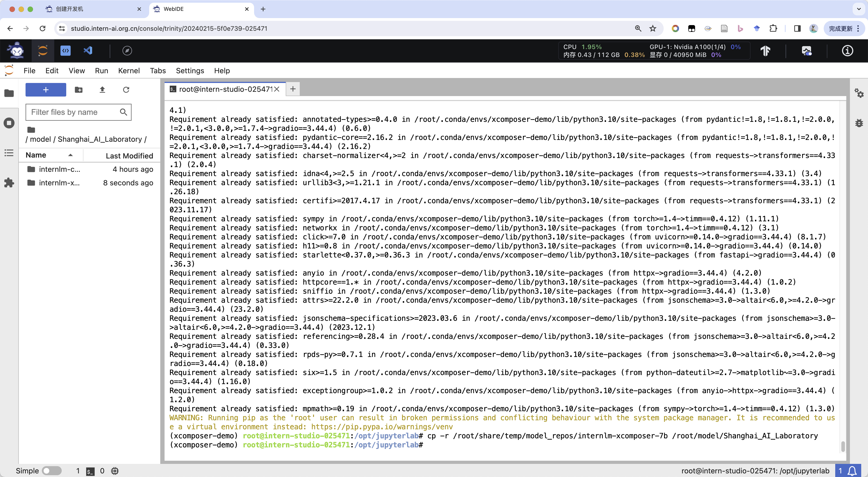Open the Extension Manager puzzle icon

(x=9, y=183)
